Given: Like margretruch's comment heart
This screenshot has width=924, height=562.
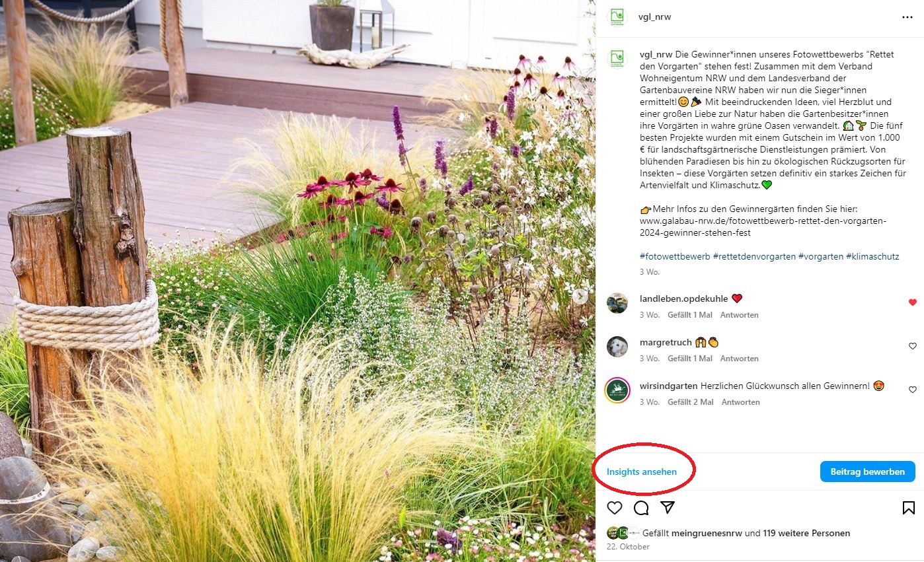Looking at the screenshot, I should [x=913, y=346].
